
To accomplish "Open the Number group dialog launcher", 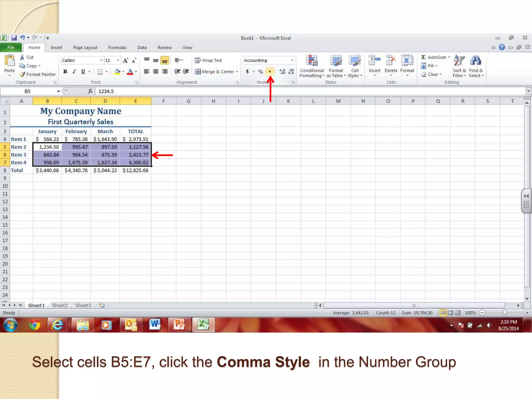I will (x=293, y=82).
